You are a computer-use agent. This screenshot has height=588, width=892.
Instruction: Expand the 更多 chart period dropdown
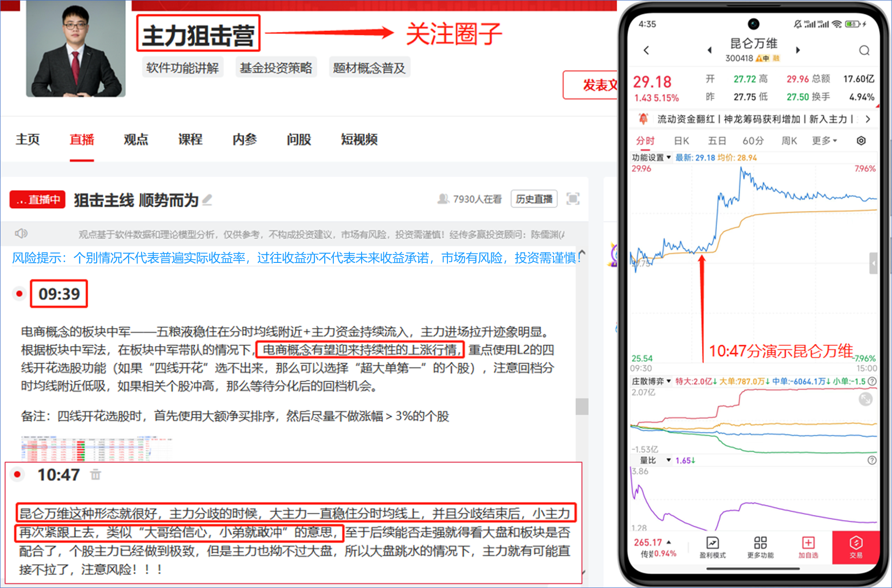click(x=825, y=141)
